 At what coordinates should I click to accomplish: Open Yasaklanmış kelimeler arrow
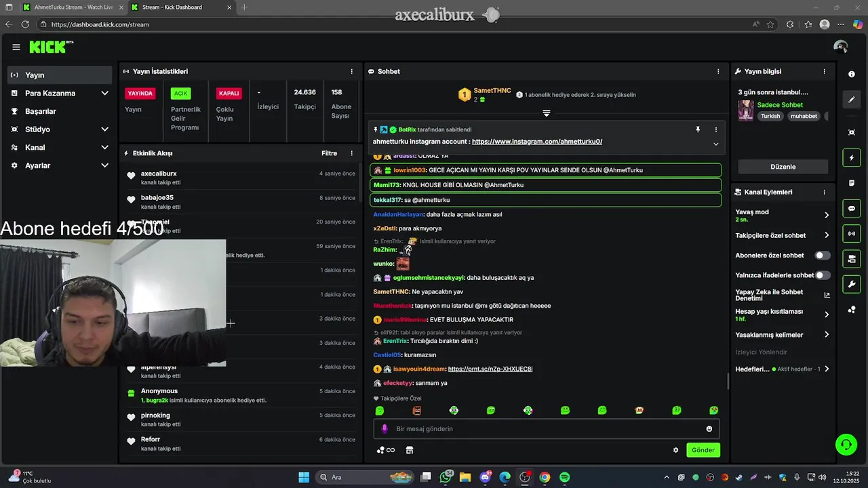[826, 335]
